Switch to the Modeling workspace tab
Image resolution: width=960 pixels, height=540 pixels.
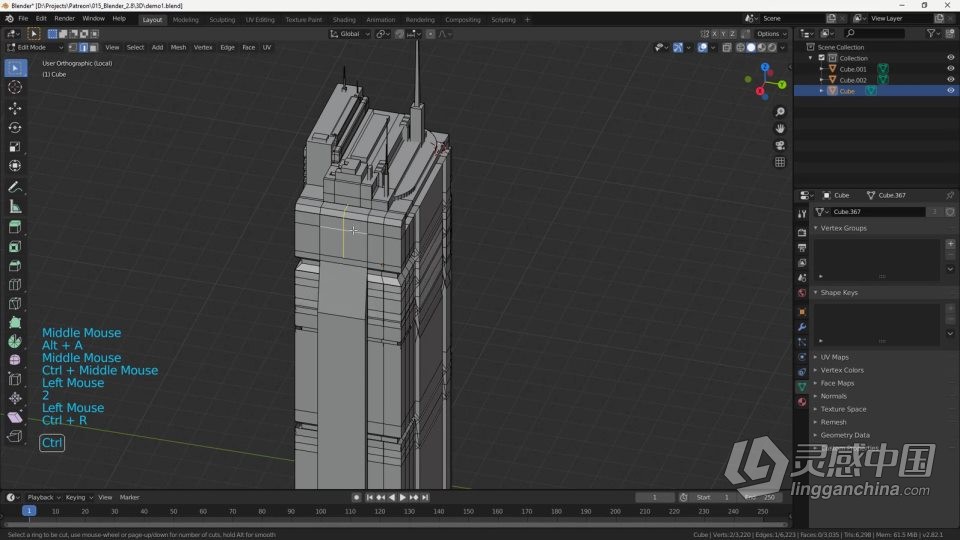186,20
